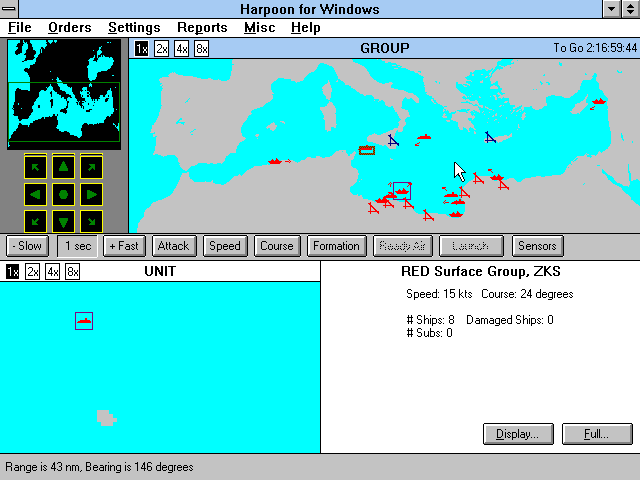
Task: Select the red ship near Cyprus coast
Action: point(599,101)
